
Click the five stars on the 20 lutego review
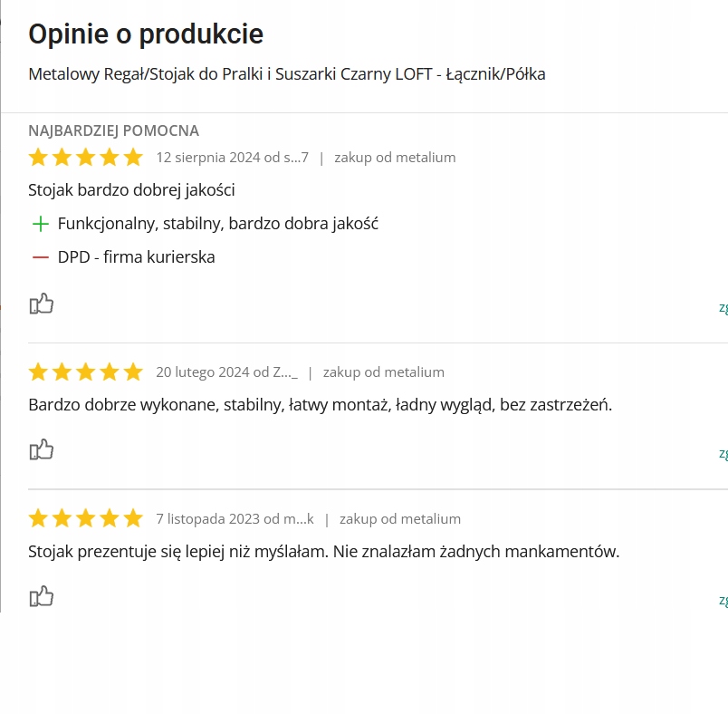tap(86, 372)
